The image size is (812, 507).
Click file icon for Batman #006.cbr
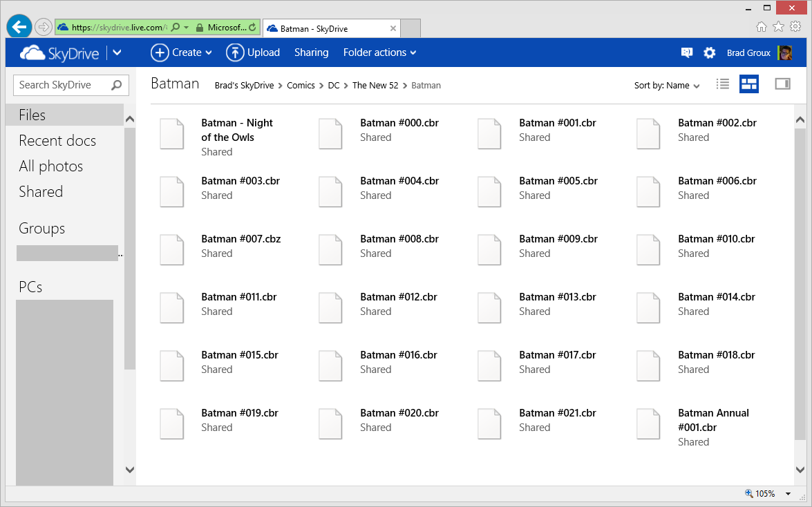point(648,191)
